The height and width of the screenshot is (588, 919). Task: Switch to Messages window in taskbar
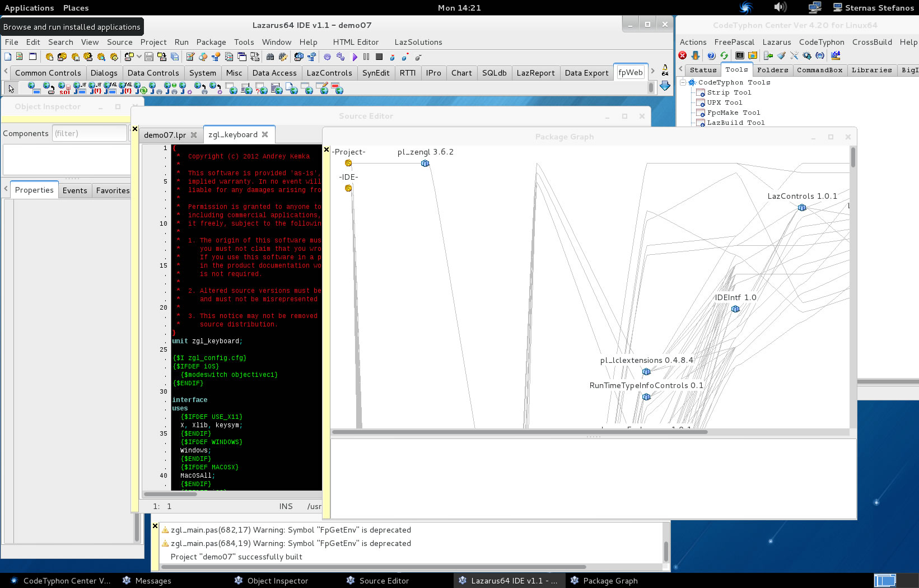(x=153, y=581)
